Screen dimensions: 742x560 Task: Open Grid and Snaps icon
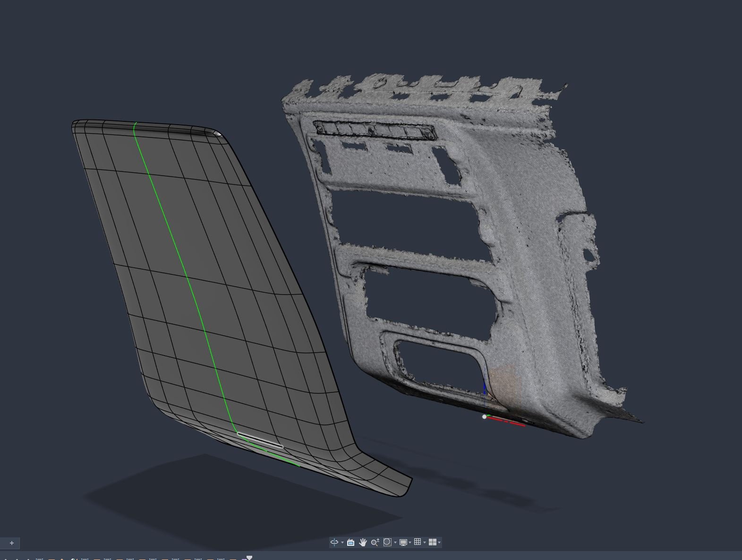click(418, 542)
